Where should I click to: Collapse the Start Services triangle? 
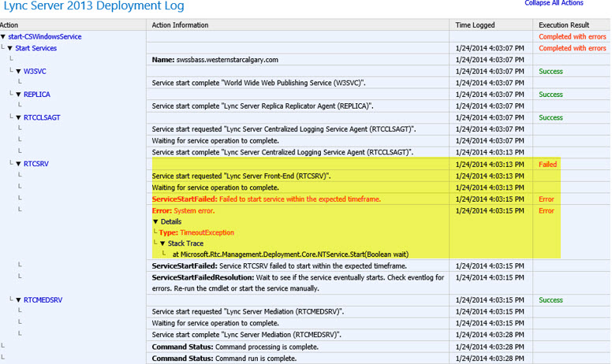[x=10, y=48]
